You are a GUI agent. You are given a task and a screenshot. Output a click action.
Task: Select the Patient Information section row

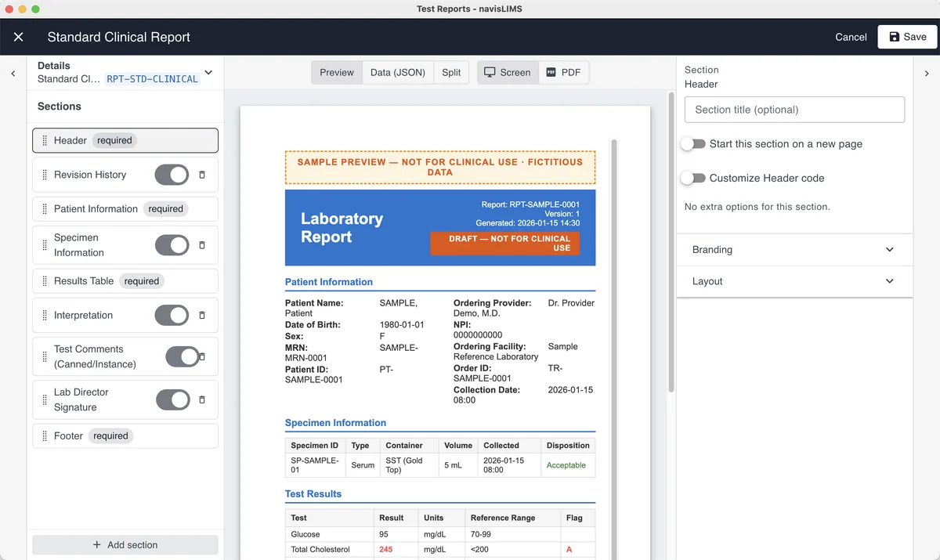[125, 209]
